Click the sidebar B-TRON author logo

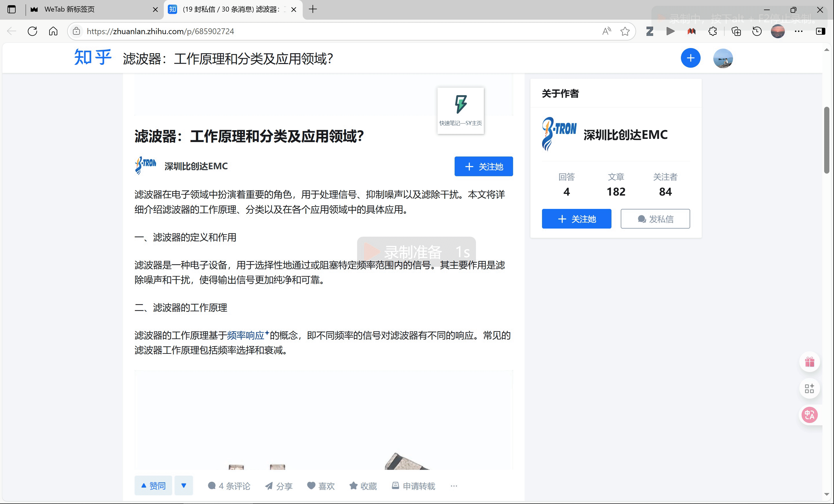click(x=559, y=134)
